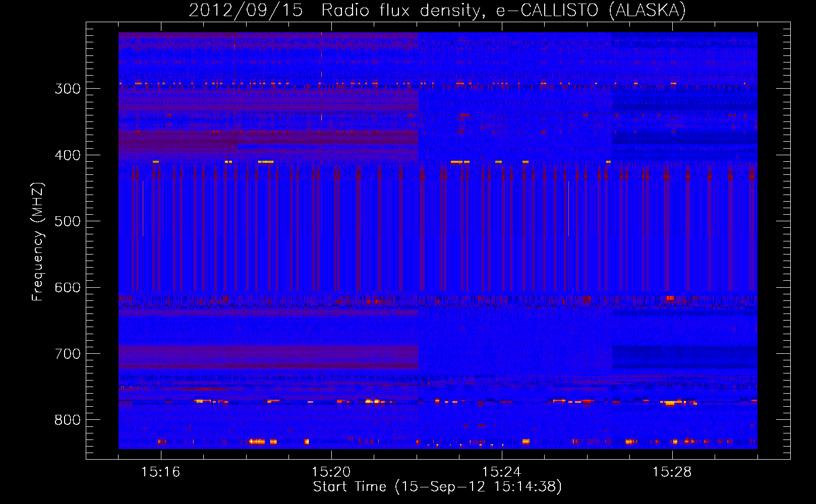Select the 700 frequency tick label
816x504 pixels.
click(68, 354)
